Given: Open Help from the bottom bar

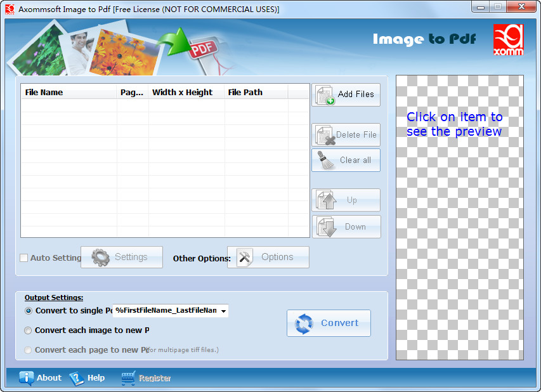Looking at the screenshot, I should [x=87, y=378].
